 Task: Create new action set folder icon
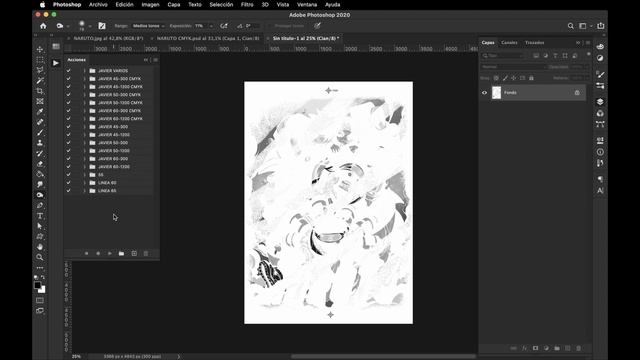coord(121,253)
